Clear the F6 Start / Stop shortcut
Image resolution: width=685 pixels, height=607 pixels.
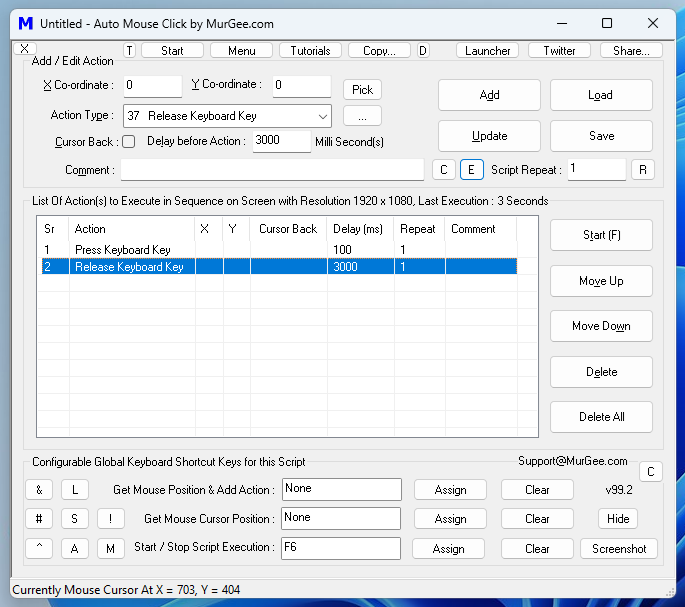[x=537, y=548]
